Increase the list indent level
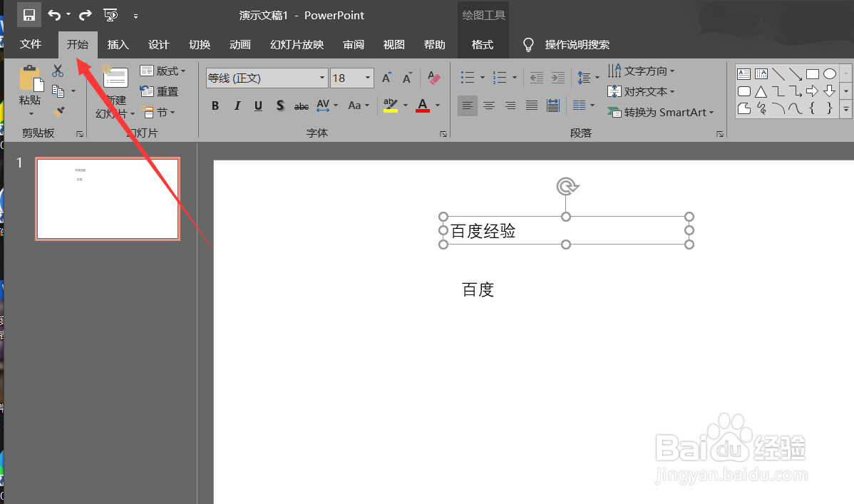This screenshot has width=854, height=504. coord(557,78)
